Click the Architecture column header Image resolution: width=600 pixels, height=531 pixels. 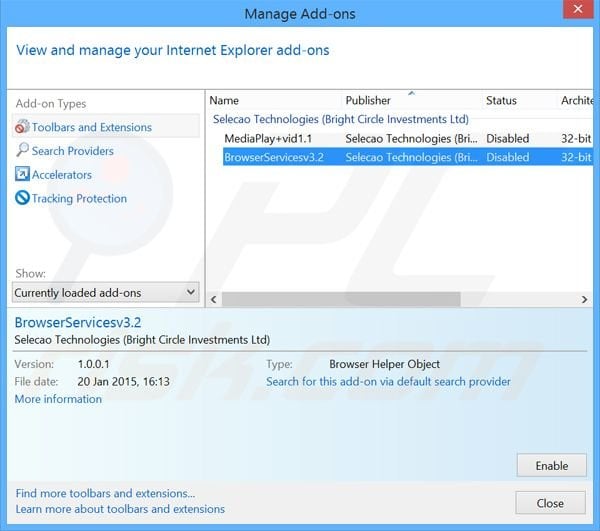(577, 101)
